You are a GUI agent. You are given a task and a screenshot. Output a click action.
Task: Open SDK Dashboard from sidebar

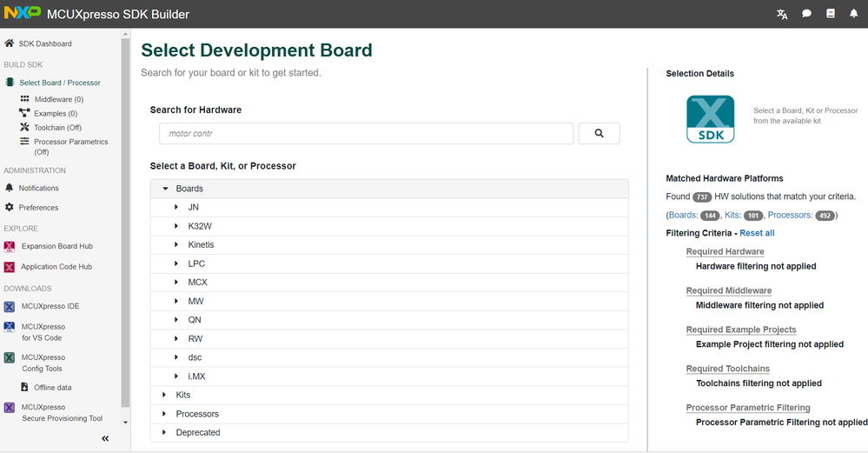[x=44, y=43]
